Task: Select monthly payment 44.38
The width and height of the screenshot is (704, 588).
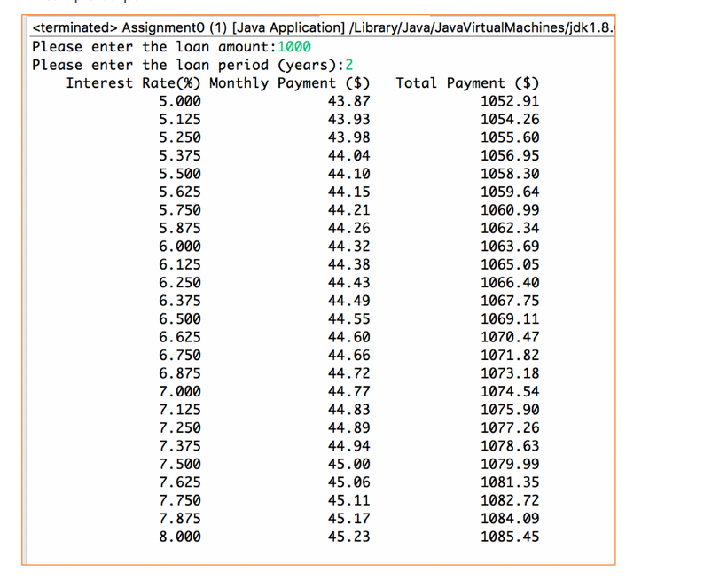Action: tap(348, 264)
